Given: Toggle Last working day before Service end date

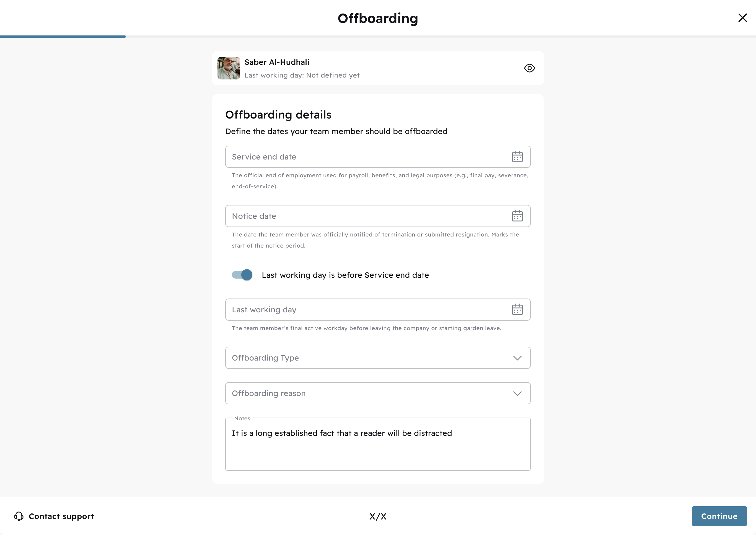Looking at the screenshot, I should click(x=242, y=275).
